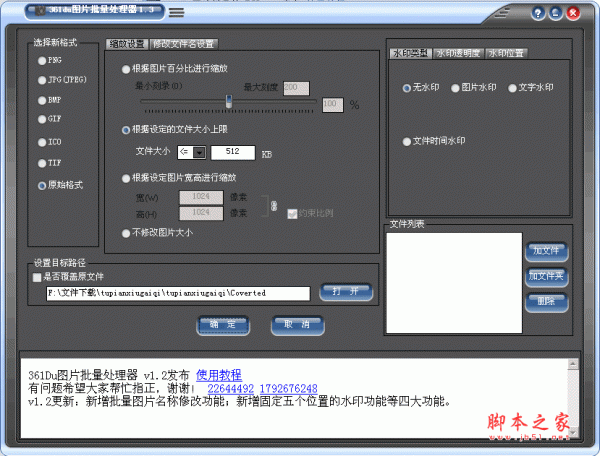Open the 使用教程 tutorial link
Image resolution: width=600 pixels, height=456 pixels.
pyautogui.click(x=219, y=375)
